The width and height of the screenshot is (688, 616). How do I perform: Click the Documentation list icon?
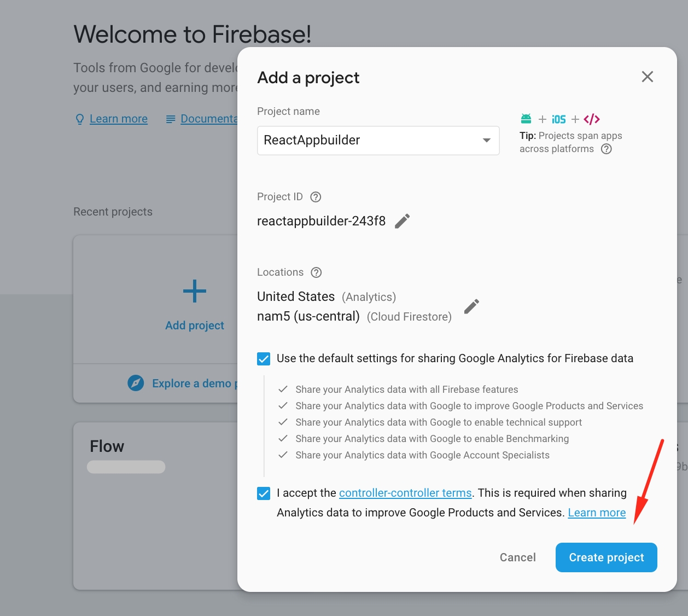(171, 119)
